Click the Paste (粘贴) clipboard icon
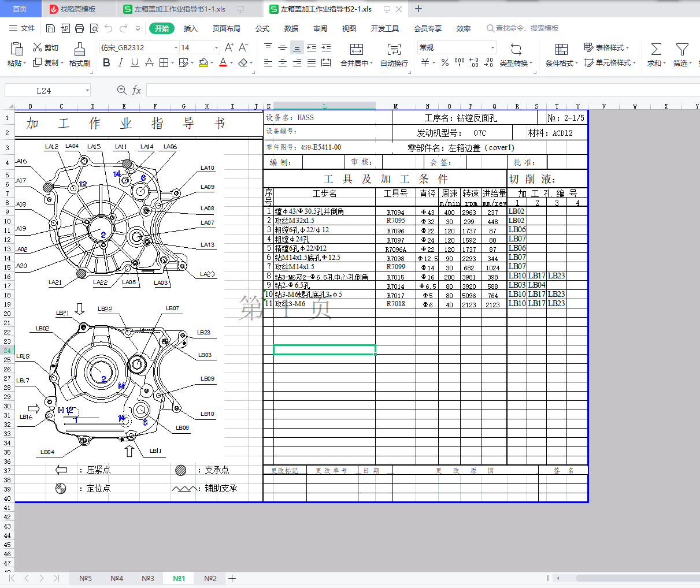Screen dimensions: 700x588 (x=16, y=49)
